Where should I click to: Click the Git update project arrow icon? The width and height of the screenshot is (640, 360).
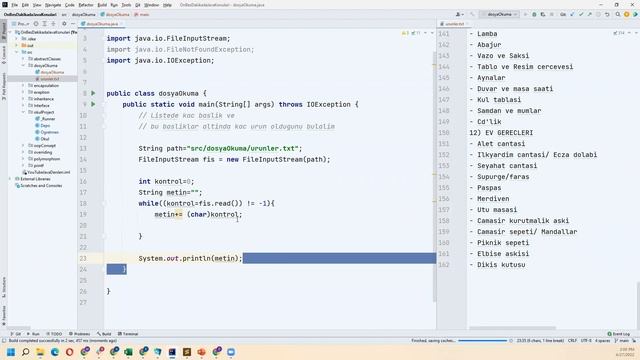pyautogui.click(x=572, y=14)
